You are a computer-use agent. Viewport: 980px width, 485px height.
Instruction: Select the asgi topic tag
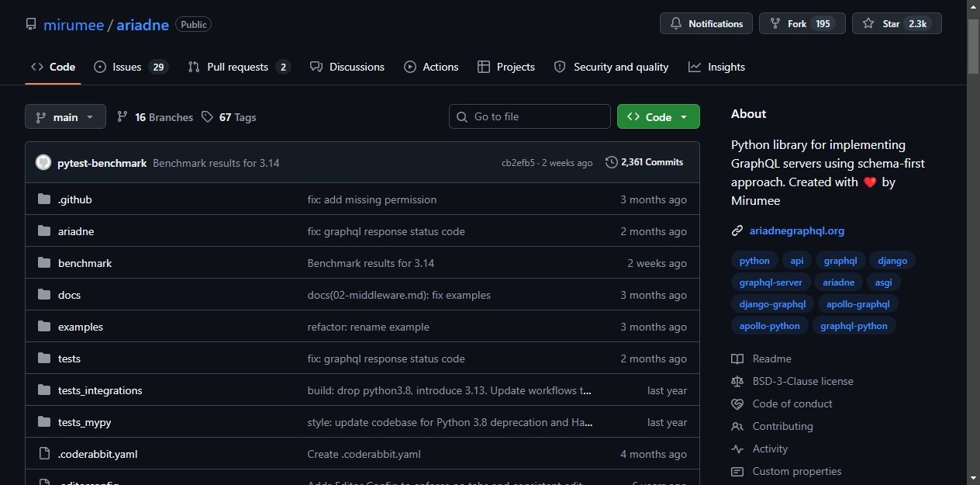(884, 282)
